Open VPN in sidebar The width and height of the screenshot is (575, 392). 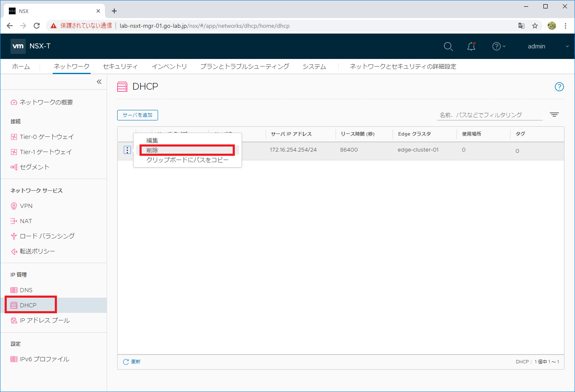pos(21,206)
